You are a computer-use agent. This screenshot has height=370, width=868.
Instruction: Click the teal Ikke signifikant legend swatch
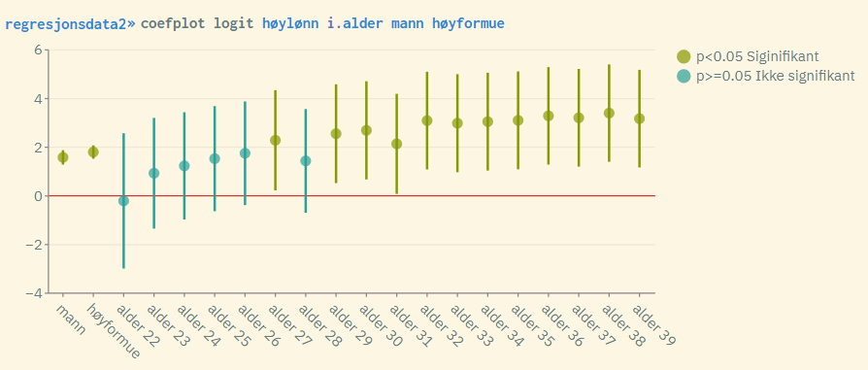tap(684, 77)
